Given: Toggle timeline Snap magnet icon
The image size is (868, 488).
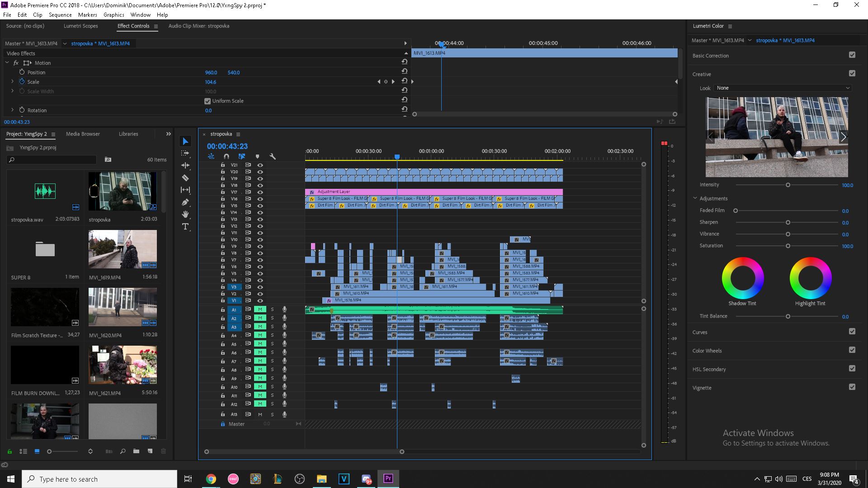Looking at the screenshot, I should [226, 156].
